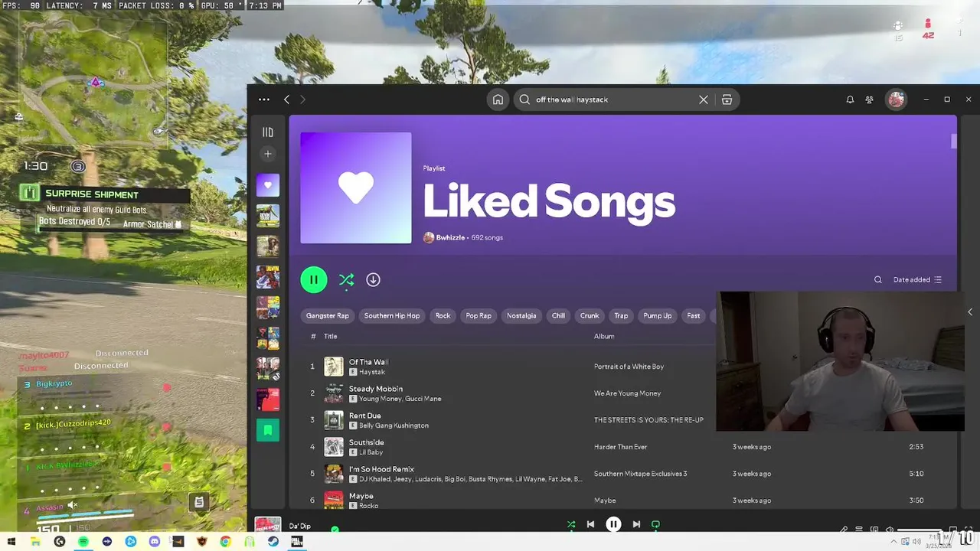Clear the search text with the X
The image size is (980, 551).
point(704,99)
